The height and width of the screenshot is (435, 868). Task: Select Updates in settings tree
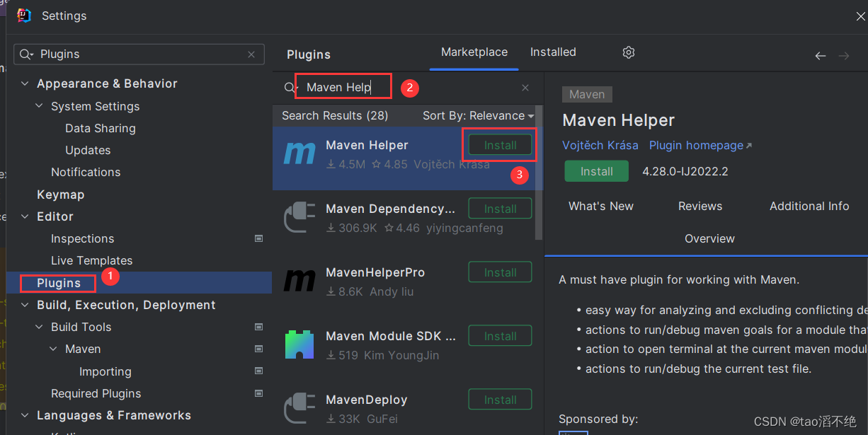click(x=88, y=150)
